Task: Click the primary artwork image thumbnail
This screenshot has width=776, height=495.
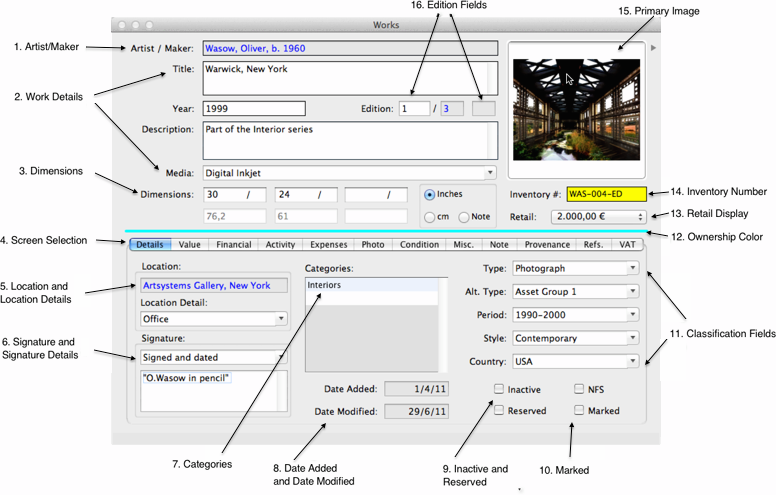Action: click(577, 103)
